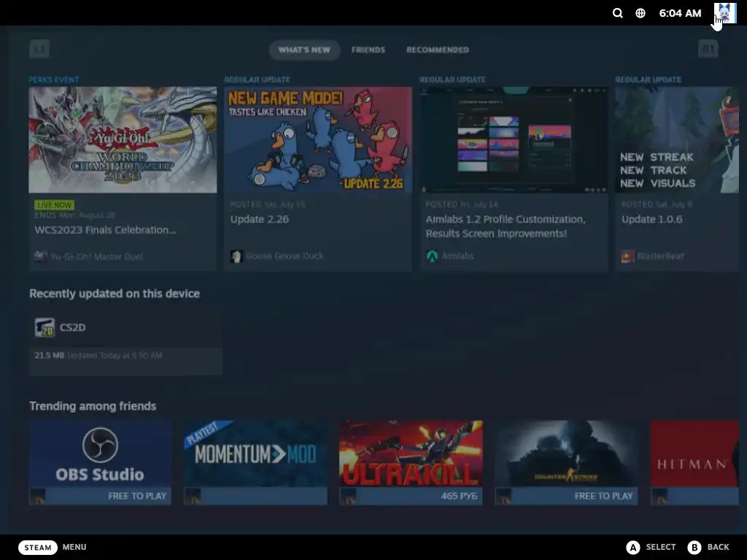This screenshot has height=560, width=747.
Task: Open the Aimlabs profile customization screenshot
Action: tap(514, 139)
